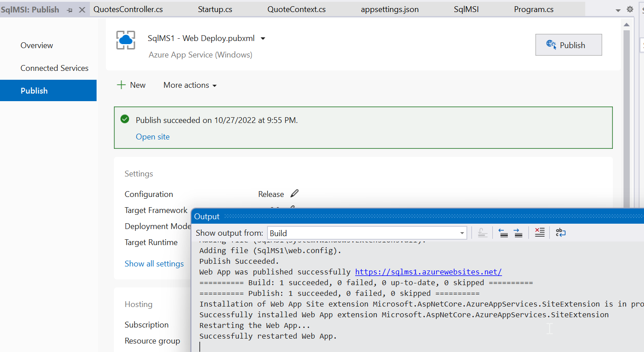Switch to the Startup.cs tab
Image resolution: width=644 pixels, height=352 pixels.
point(215,9)
